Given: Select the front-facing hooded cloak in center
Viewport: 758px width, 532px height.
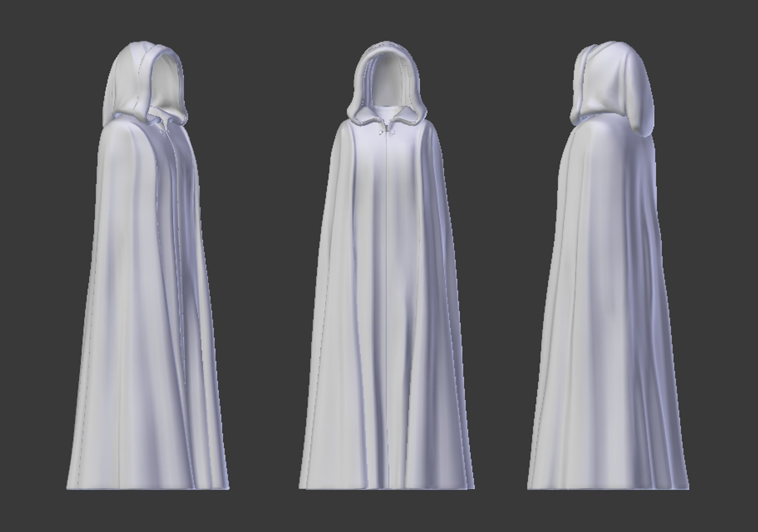Looking at the screenshot, I should pos(387,266).
